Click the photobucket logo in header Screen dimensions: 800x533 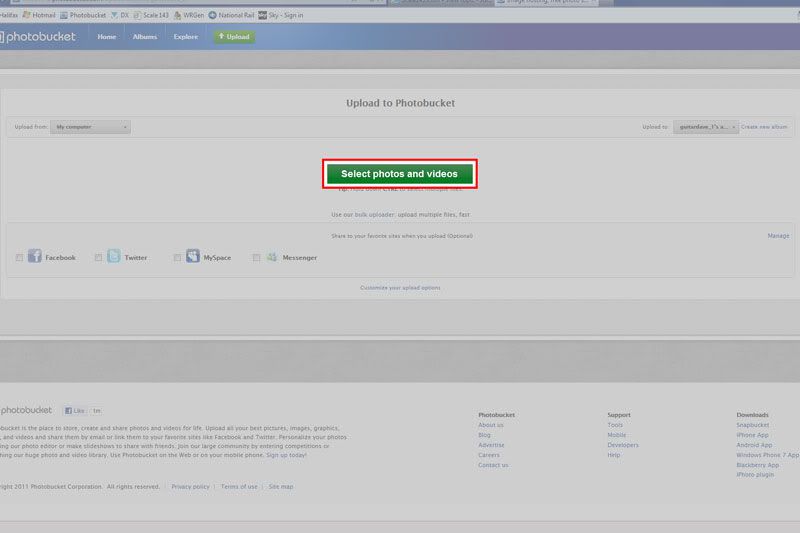coord(38,37)
